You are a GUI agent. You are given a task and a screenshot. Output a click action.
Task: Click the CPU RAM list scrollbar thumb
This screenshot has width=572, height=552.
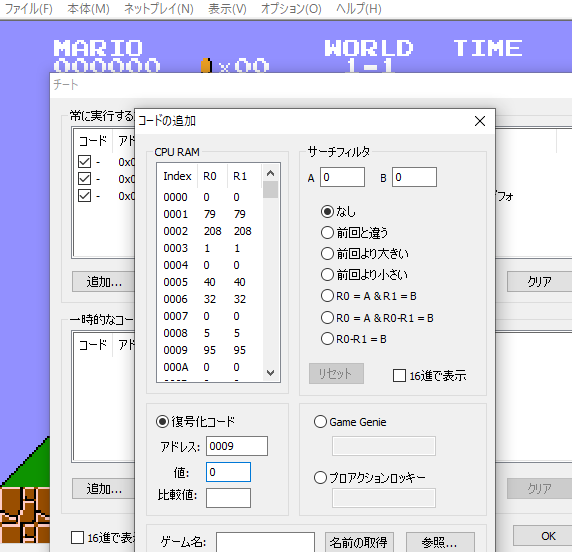point(270,190)
